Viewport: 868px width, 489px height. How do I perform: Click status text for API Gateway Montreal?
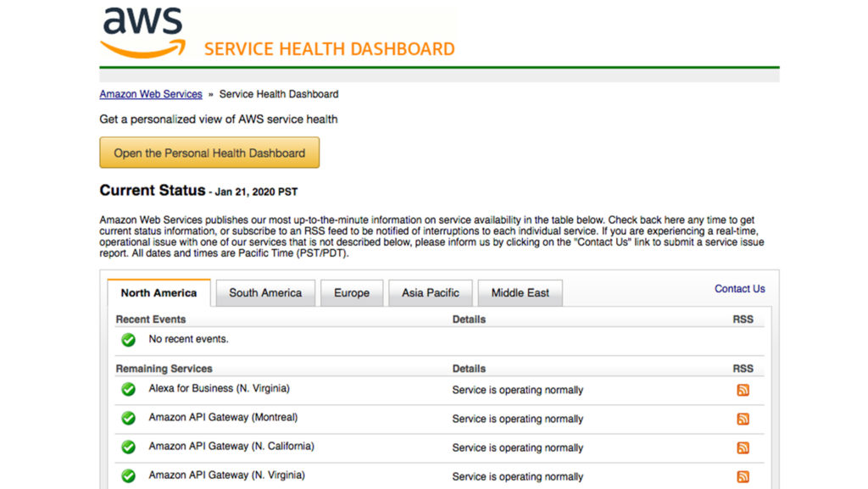[x=518, y=419]
